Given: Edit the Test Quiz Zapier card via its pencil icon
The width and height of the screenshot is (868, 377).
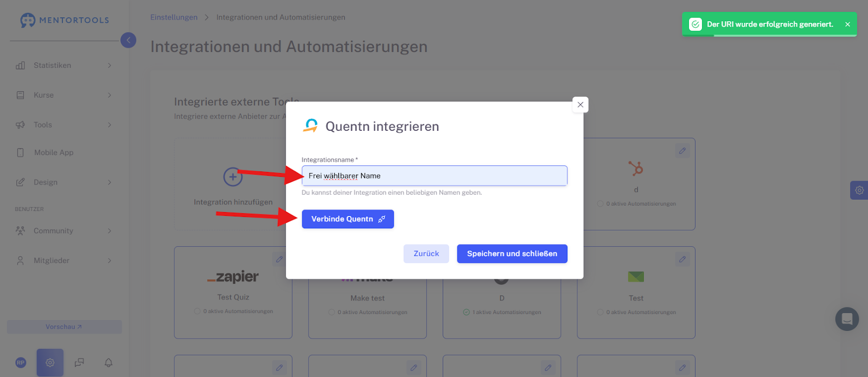Looking at the screenshot, I should [279, 259].
